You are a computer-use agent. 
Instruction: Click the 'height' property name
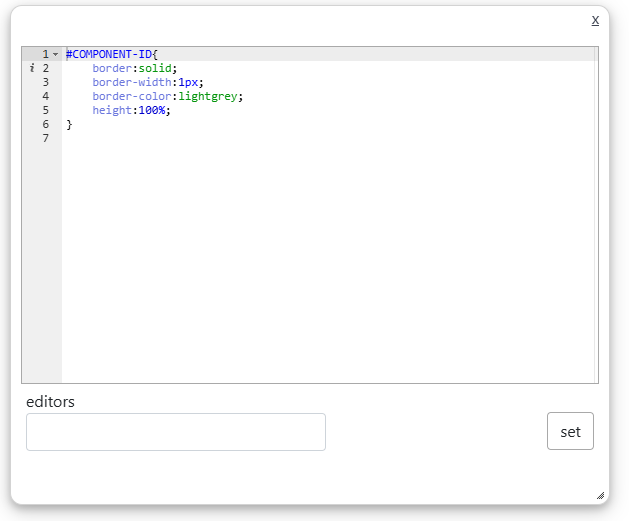point(112,110)
